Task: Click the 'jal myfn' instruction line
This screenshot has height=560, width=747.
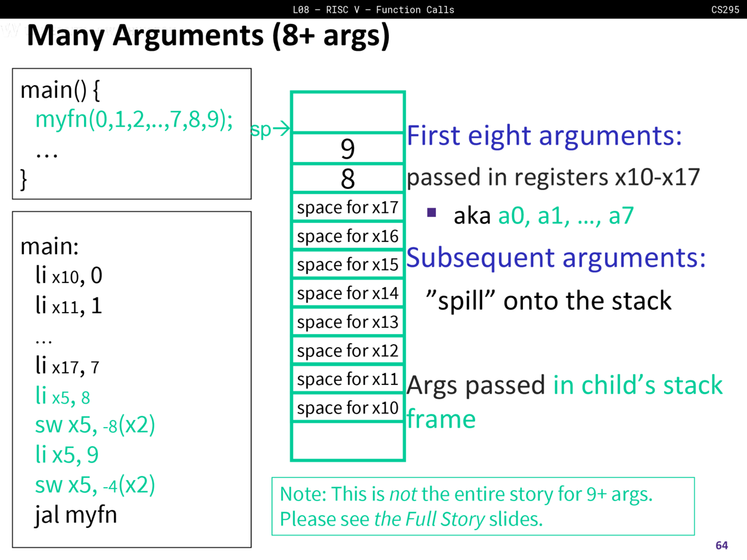Action: [76, 515]
